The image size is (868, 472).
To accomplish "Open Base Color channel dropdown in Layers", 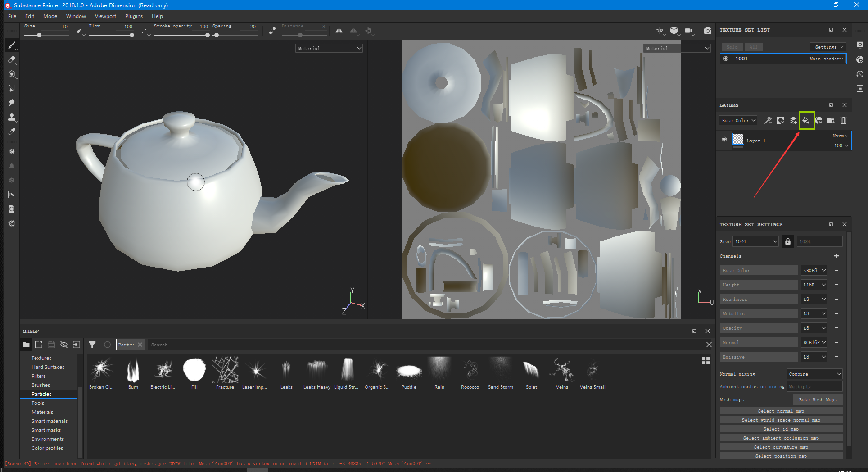I will click(738, 120).
